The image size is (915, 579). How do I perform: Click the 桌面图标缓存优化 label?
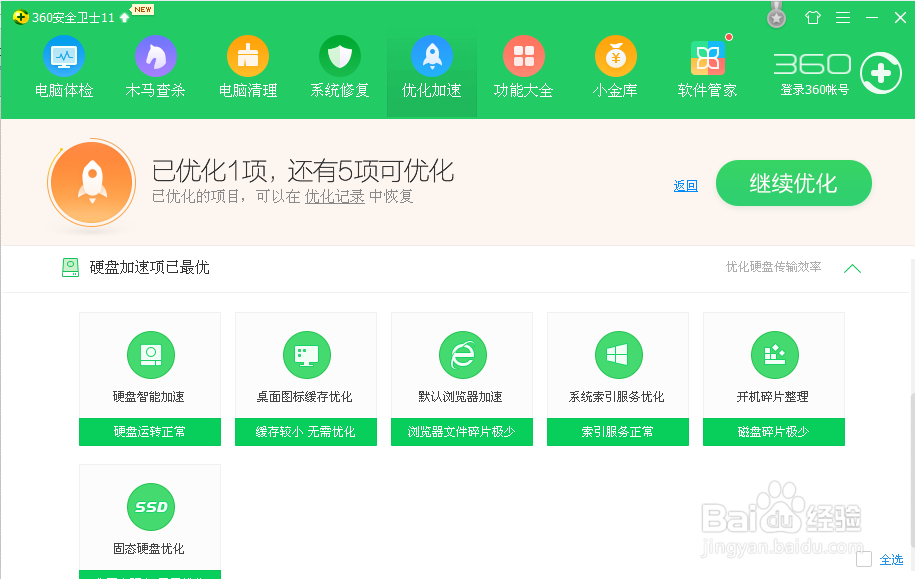coord(305,397)
